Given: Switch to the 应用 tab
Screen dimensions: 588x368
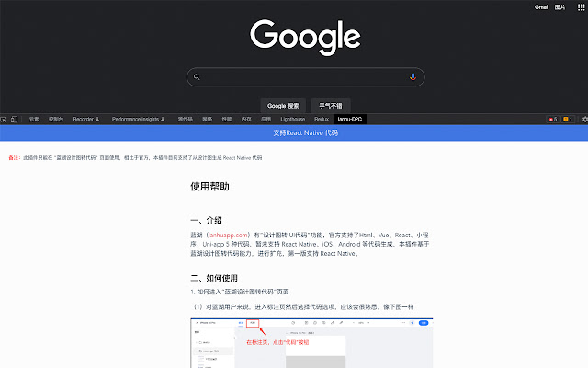Looking at the screenshot, I should [x=266, y=120].
